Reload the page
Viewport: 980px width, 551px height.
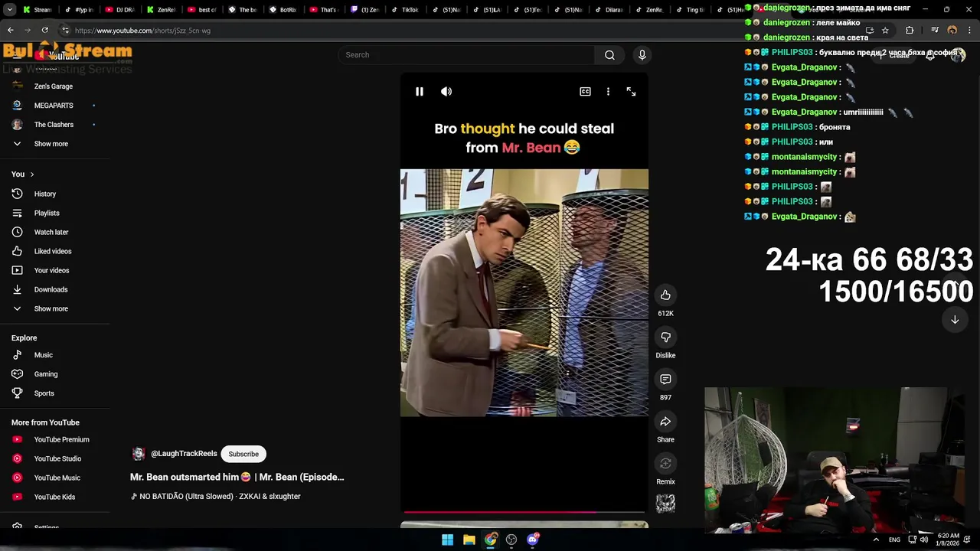[44, 31]
